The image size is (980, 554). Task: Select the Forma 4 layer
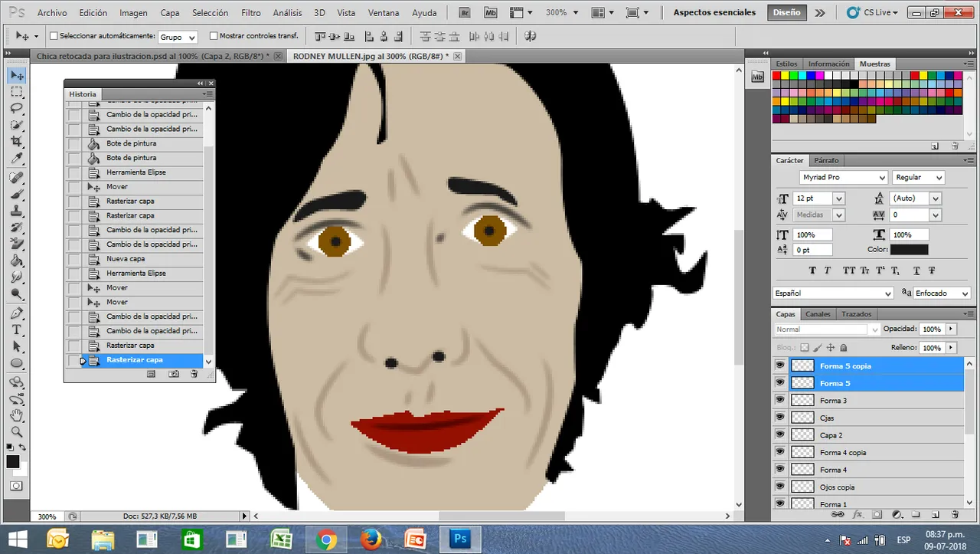point(876,470)
